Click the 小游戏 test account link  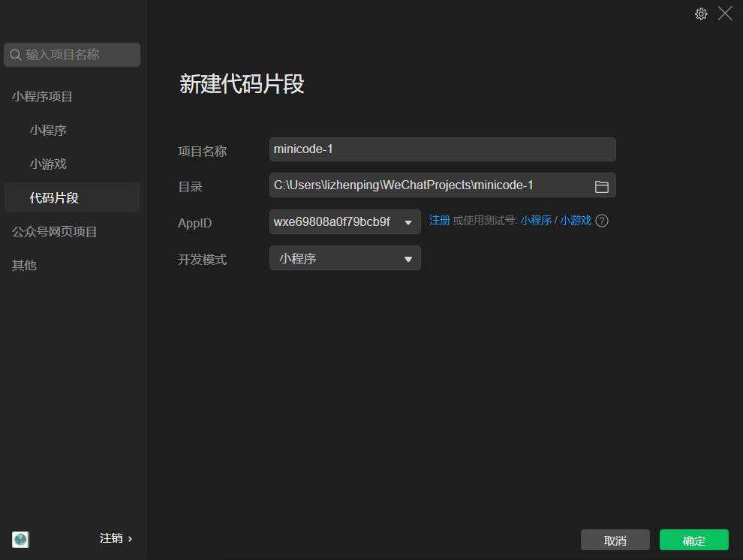(575, 220)
